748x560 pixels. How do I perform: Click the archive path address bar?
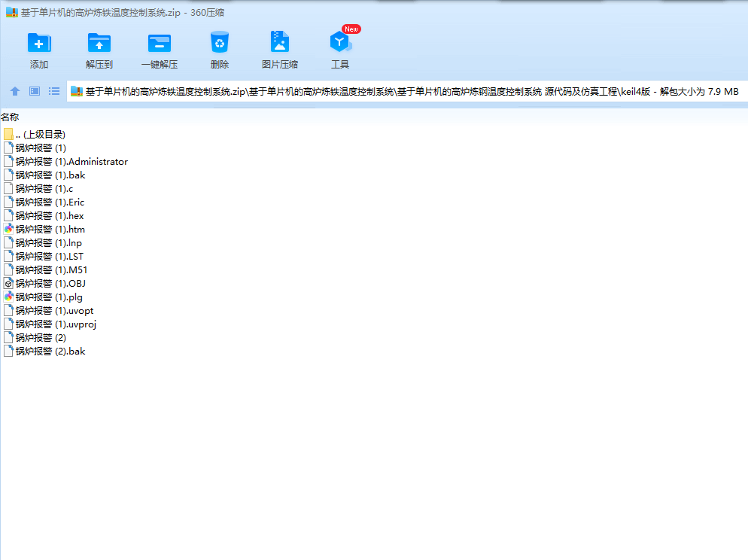pyautogui.click(x=407, y=91)
